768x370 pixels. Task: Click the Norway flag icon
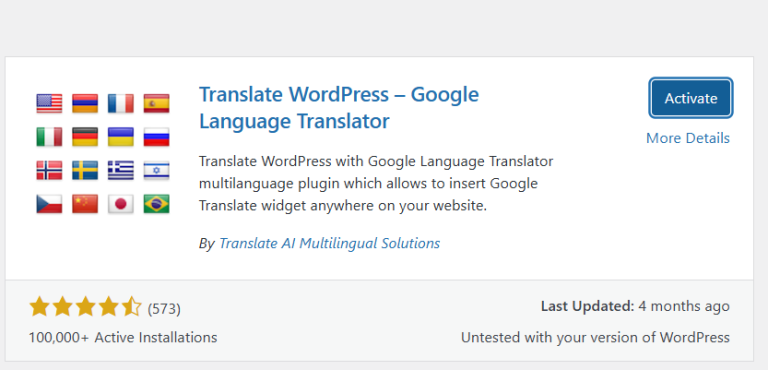(x=49, y=170)
